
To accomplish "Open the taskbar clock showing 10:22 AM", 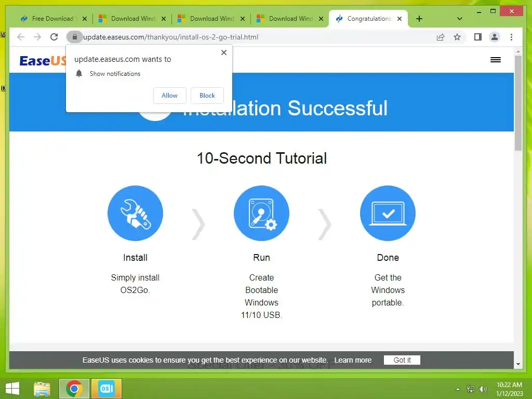I will point(509,389).
